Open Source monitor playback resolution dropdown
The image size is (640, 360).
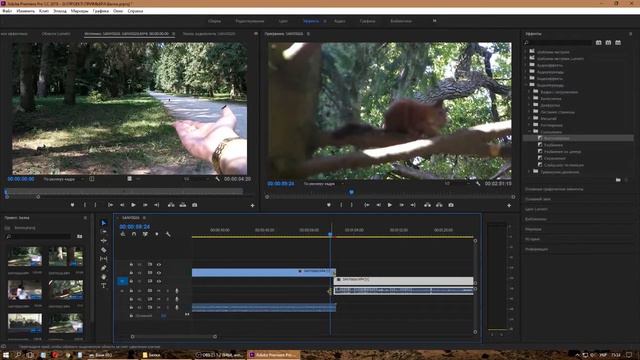[x=197, y=179]
